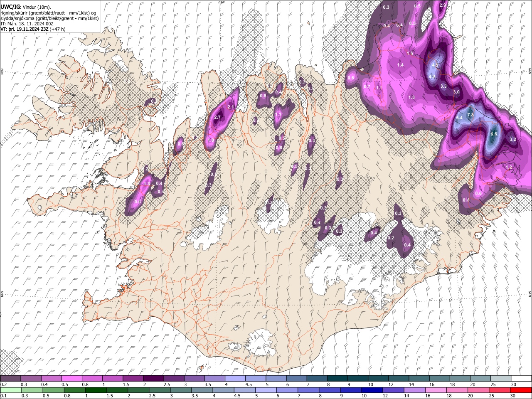532x399 pixels.
Task: Click the "0.2" label in upper legend
Action: 3,384
